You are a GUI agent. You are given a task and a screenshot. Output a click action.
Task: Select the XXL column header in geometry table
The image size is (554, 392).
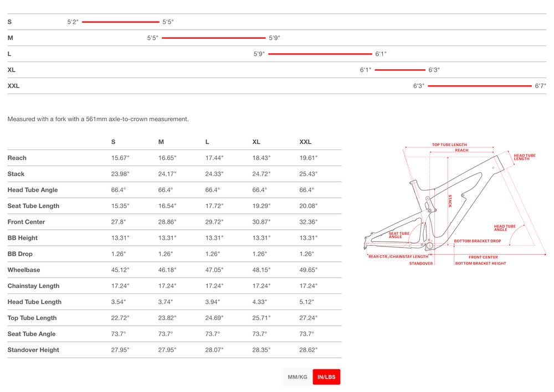coord(305,142)
